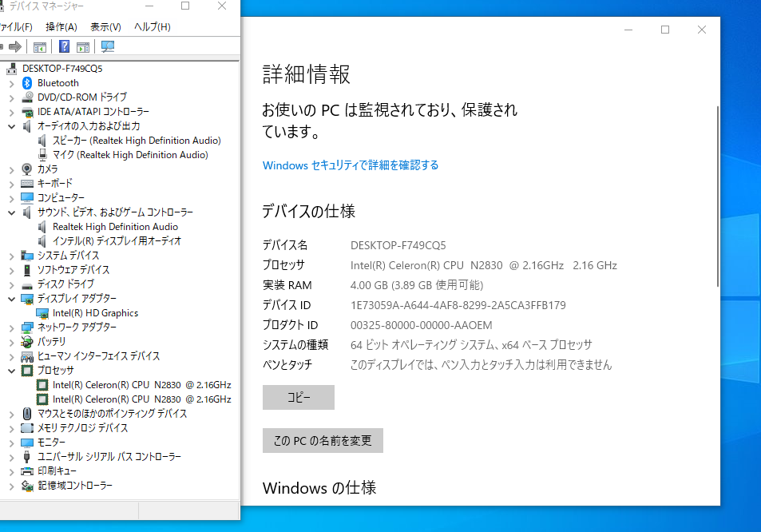Viewport: 761px width, 532px height.
Task: Click the デバイス ID value text
Action: coord(458,305)
